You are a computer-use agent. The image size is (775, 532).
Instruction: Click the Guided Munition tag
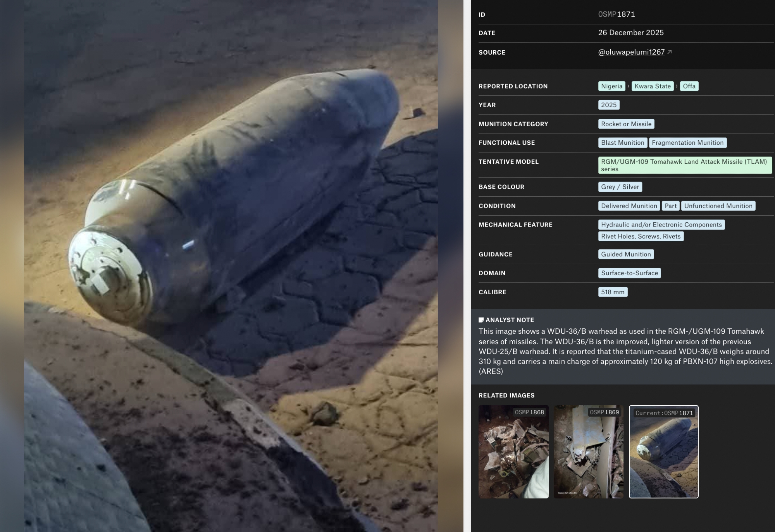pyautogui.click(x=625, y=254)
